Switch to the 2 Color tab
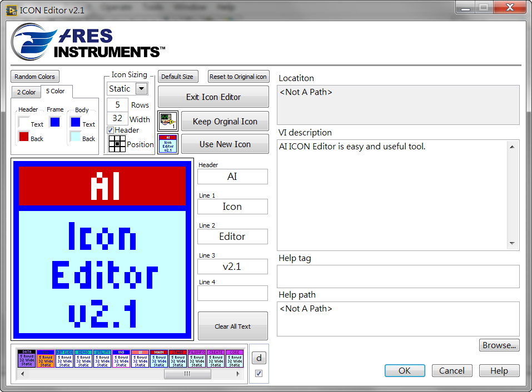The height and width of the screenshot is (392, 532). [26, 92]
